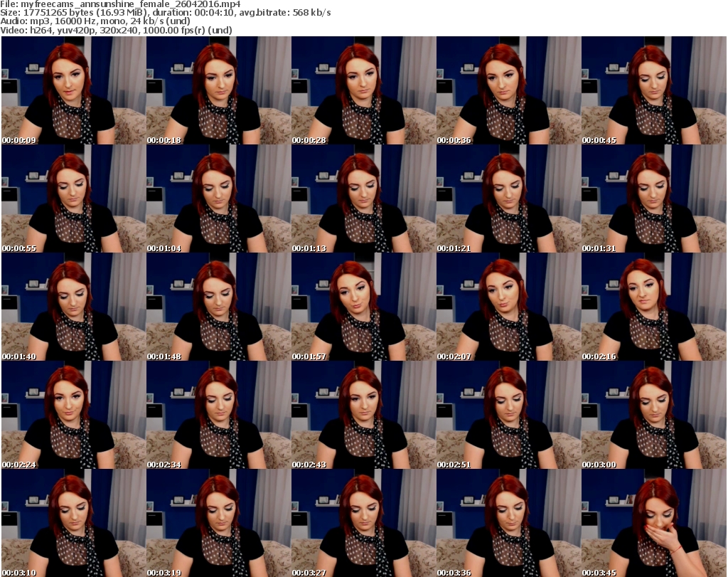Pick the 00:01:40 video frame
This screenshot has height=577, width=728.
tap(74, 307)
